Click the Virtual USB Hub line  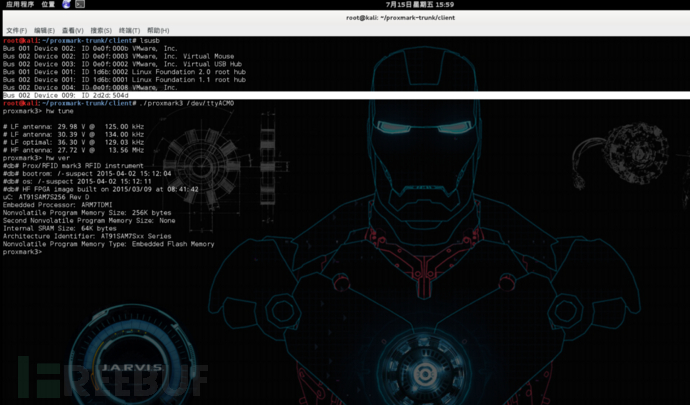[122, 64]
